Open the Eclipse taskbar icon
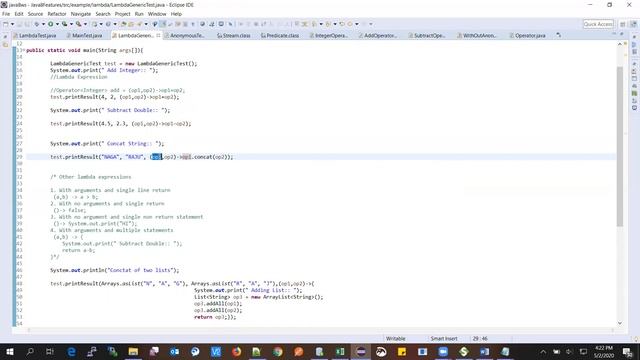This screenshot has height=360, width=640. 361,351
